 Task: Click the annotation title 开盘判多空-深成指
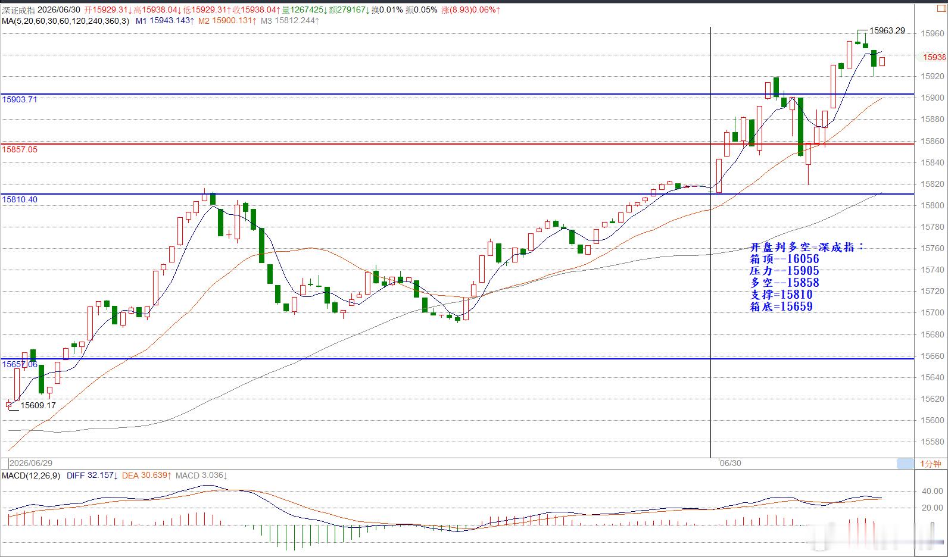point(807,247)
